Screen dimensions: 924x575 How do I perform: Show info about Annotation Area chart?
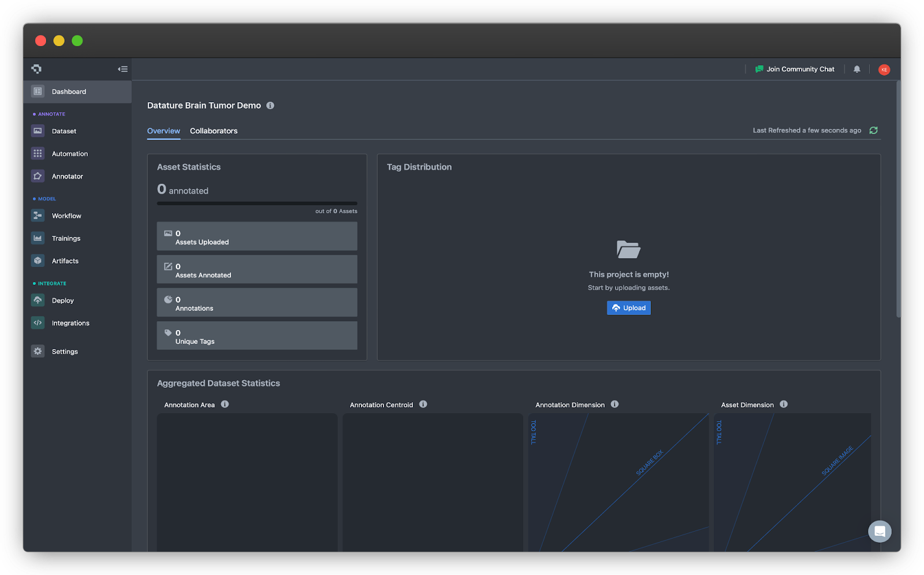(225, 404)
